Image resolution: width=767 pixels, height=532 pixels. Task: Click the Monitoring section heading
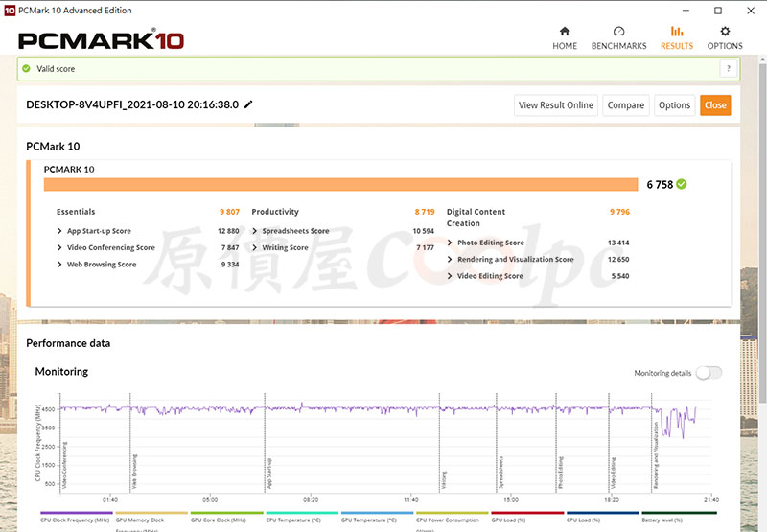tap(61, 372)
